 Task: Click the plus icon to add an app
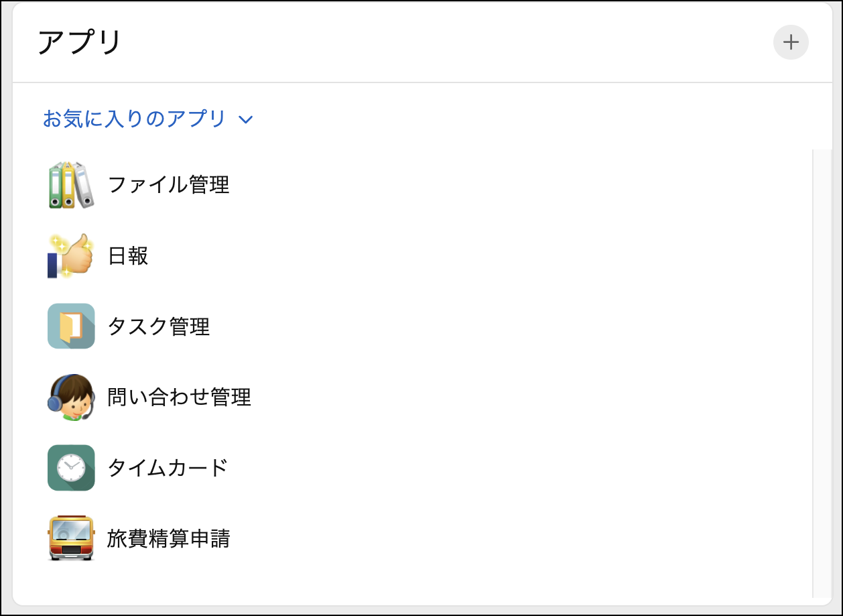tap(791, 42)
